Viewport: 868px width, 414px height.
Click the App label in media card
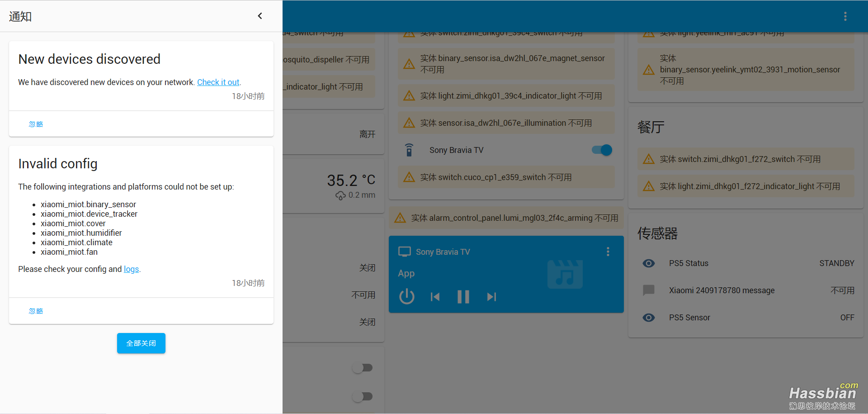coord(406,273)
